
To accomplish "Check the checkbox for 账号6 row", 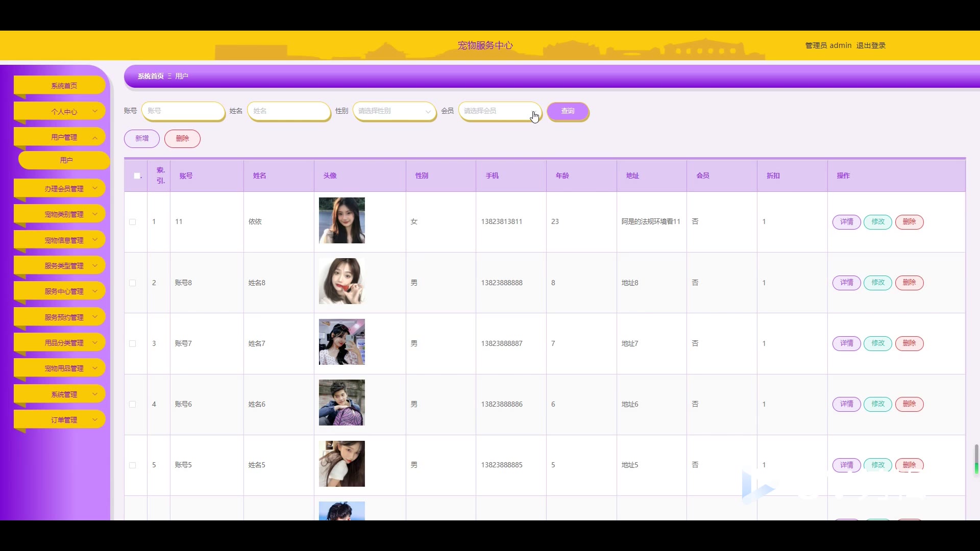I will [133, 405].
